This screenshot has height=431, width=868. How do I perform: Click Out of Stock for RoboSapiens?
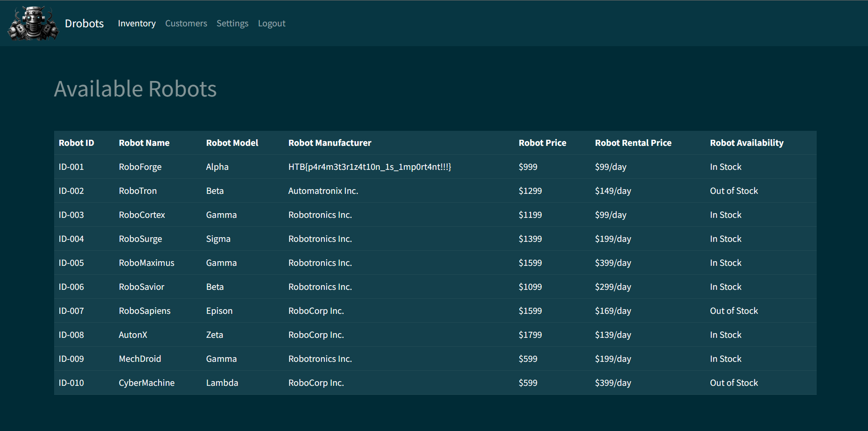(733, 311)
